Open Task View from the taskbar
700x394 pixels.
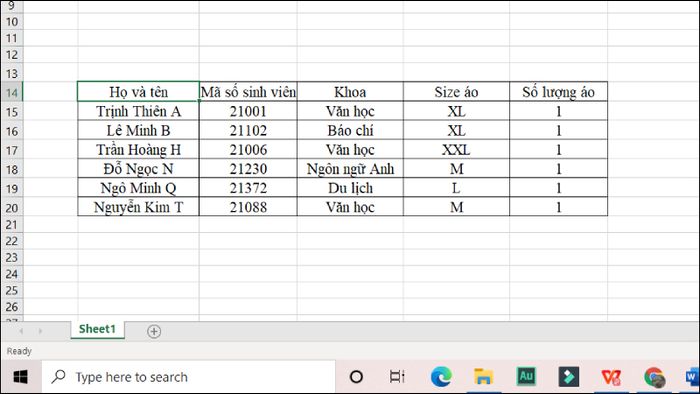point(397,377)
